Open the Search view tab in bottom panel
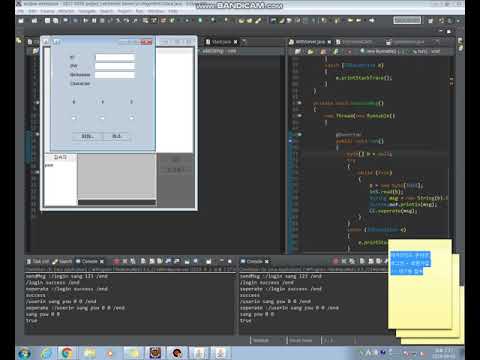The image size is (480, 360). tap(62, 262)
